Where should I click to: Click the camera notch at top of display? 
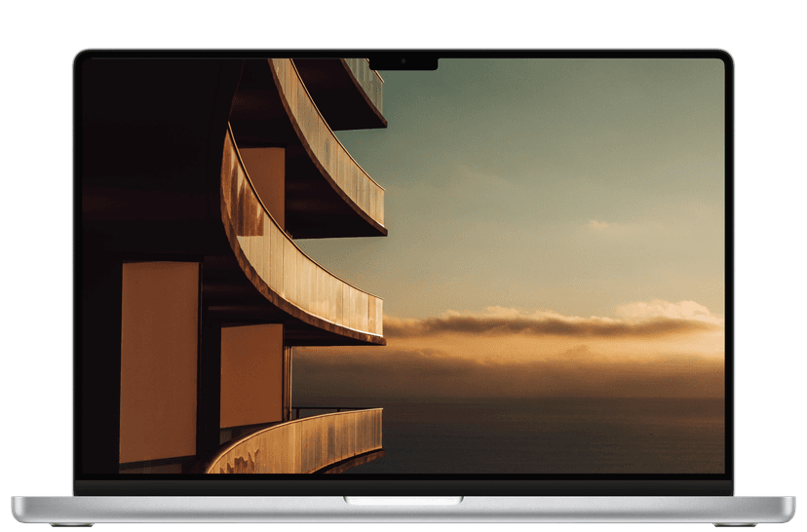click(x=403, y=62)
